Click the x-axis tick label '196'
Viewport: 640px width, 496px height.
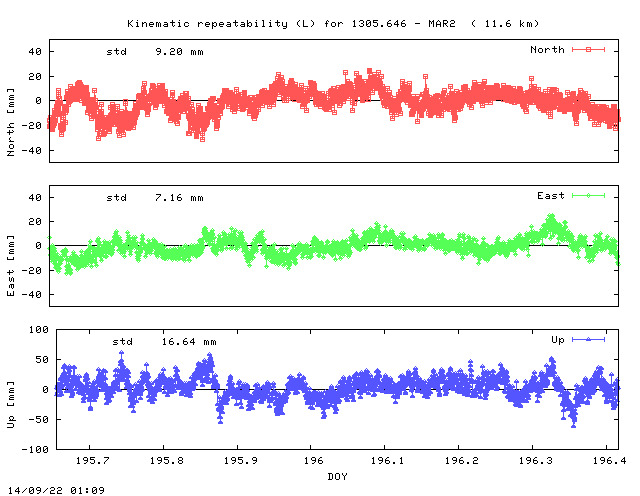coord(313,460)
